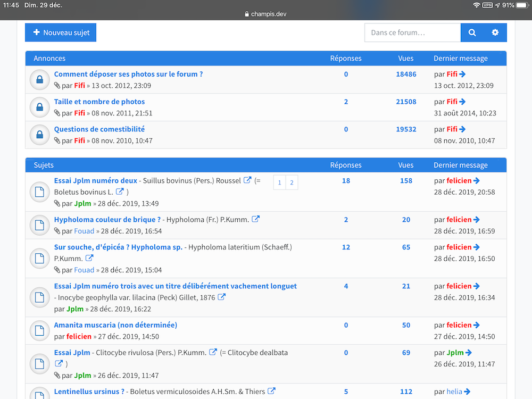Tap the champis.dev address bar
Screen dimensions: 532x399
pos(266,14)
